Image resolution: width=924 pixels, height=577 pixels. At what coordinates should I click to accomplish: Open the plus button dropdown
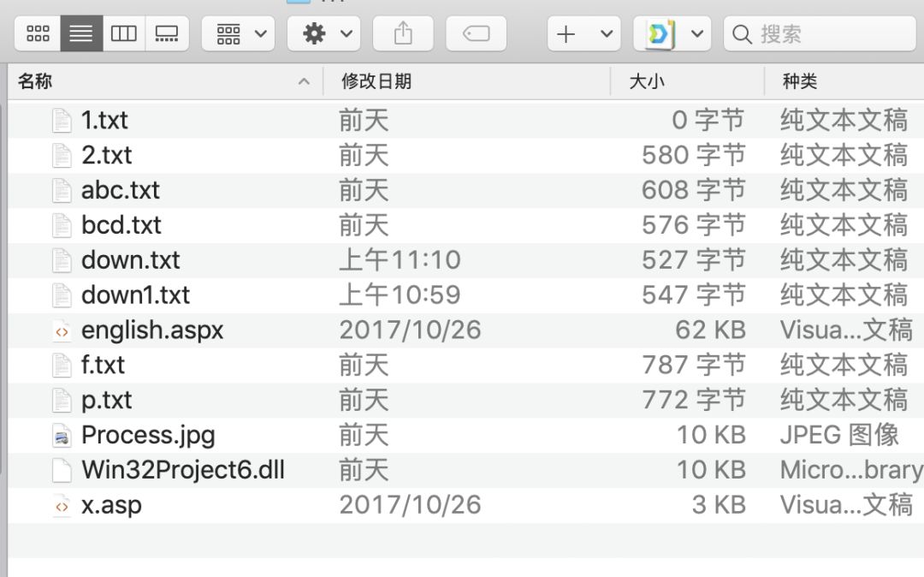pos(583,34)
